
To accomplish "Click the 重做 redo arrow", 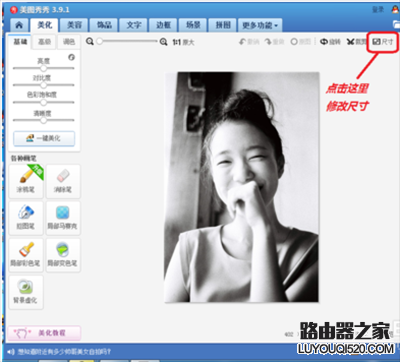I will 274,42.
